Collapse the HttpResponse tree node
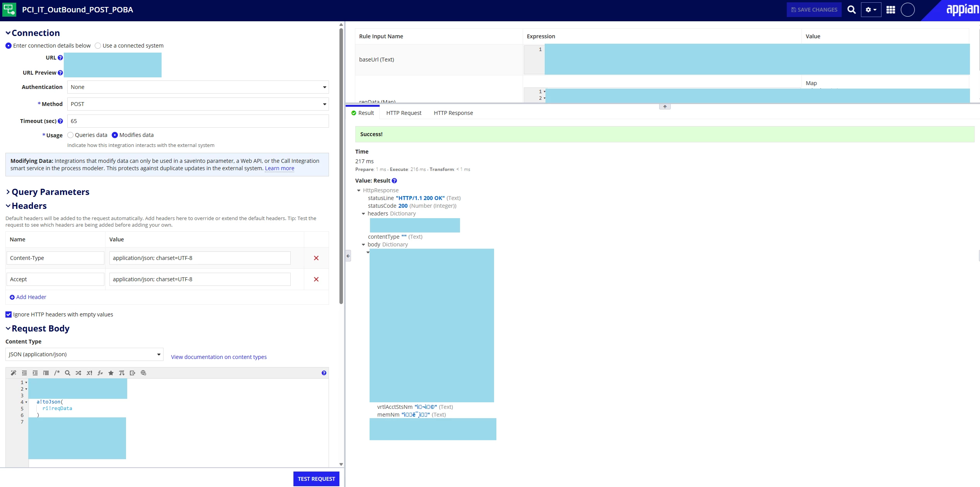The height and width of the screenshot is (487, 980). tap(359, 190)
